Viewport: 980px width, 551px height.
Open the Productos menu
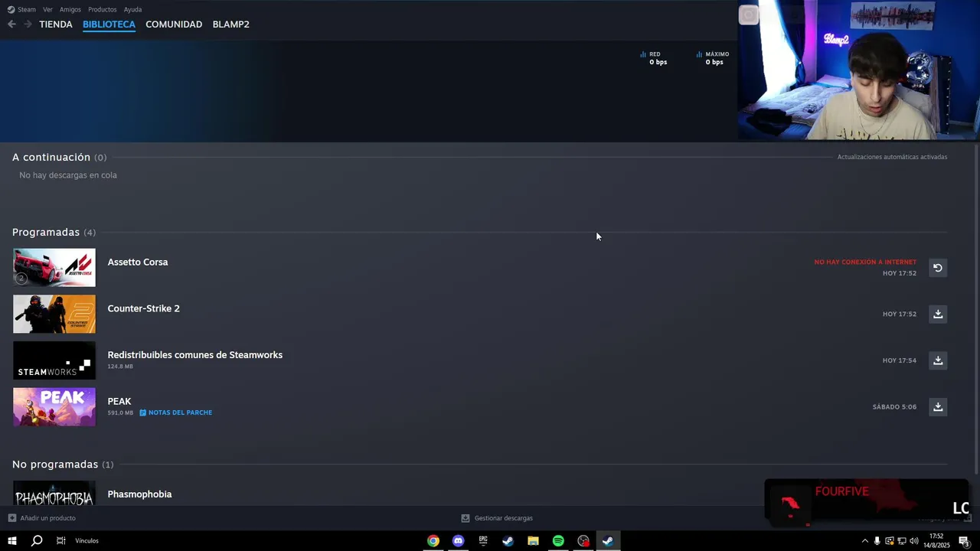coord(103,9)
